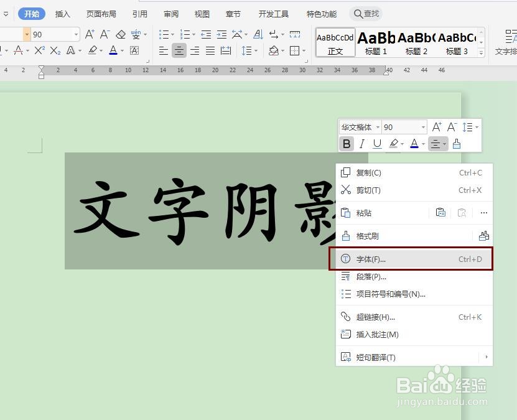Screen dimensions: 517x420
Task: Select 字体(F)... in the context menu
Action: tap(414, 259)
